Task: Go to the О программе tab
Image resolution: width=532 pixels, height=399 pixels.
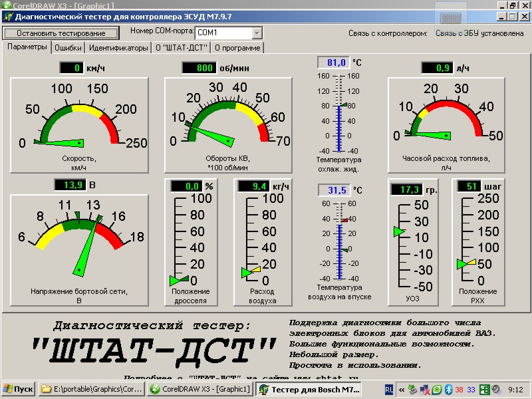Action: [238, 48]
